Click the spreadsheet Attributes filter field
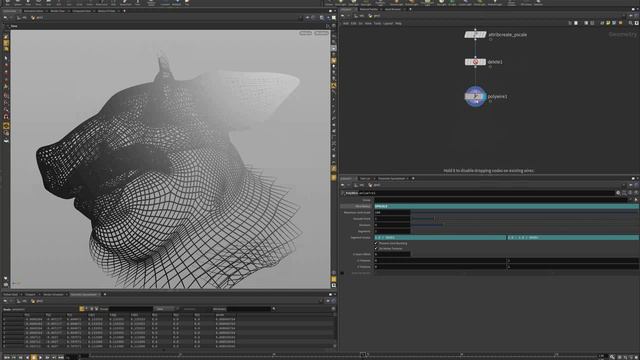 (248, 309)
